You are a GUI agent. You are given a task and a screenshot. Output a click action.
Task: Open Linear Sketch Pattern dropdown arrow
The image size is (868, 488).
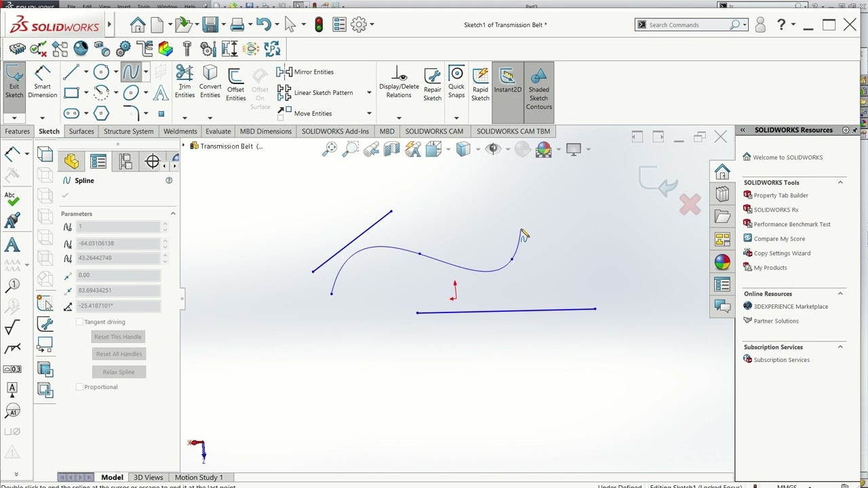[369, 93]
